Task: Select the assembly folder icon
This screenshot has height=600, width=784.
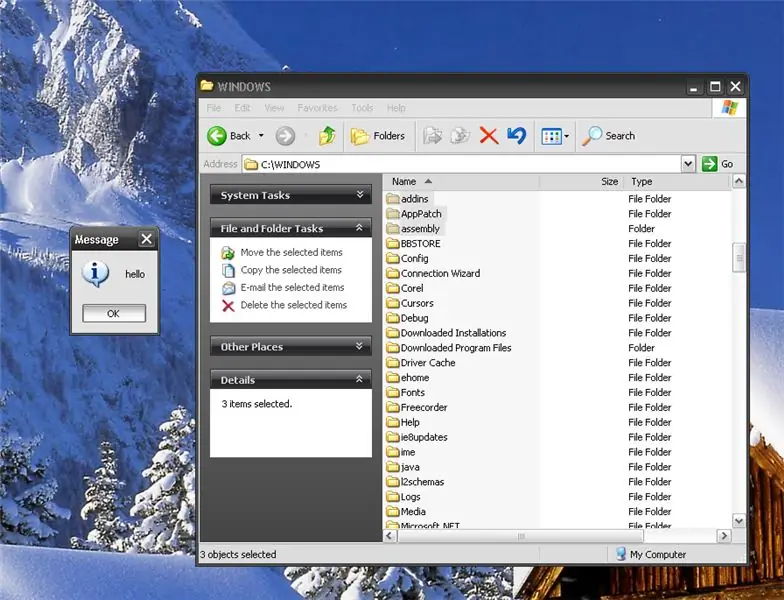Action: 393,229
